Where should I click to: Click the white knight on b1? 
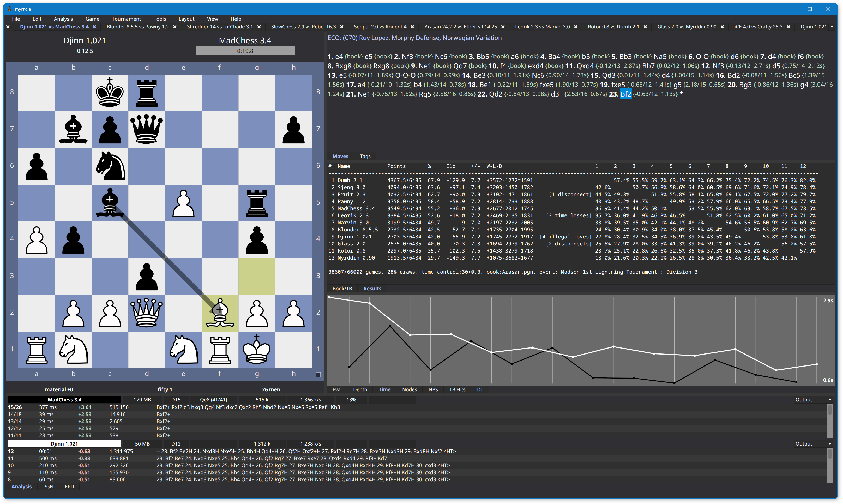73,350
